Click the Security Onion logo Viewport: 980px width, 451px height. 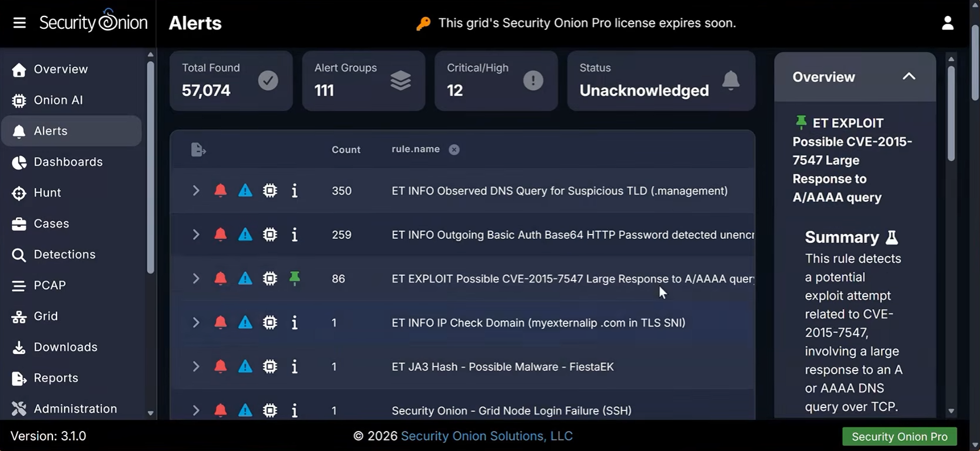(x=93, y=21)
